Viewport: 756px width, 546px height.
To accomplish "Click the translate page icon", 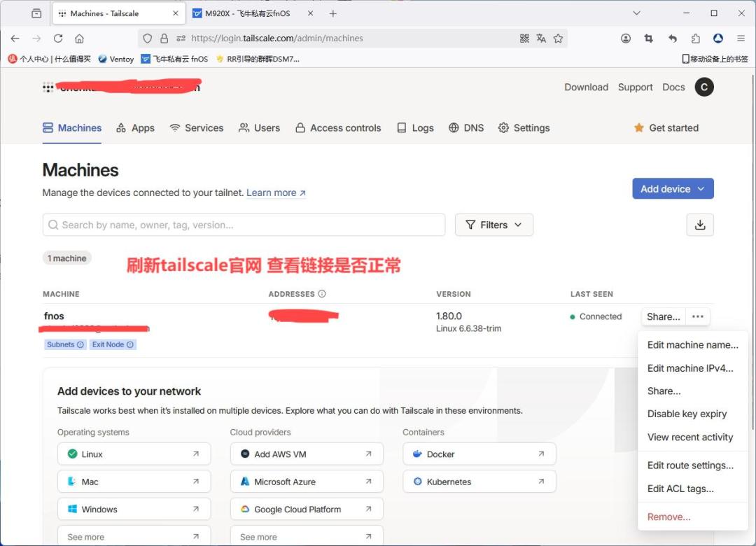I will [x=541, y=38].
